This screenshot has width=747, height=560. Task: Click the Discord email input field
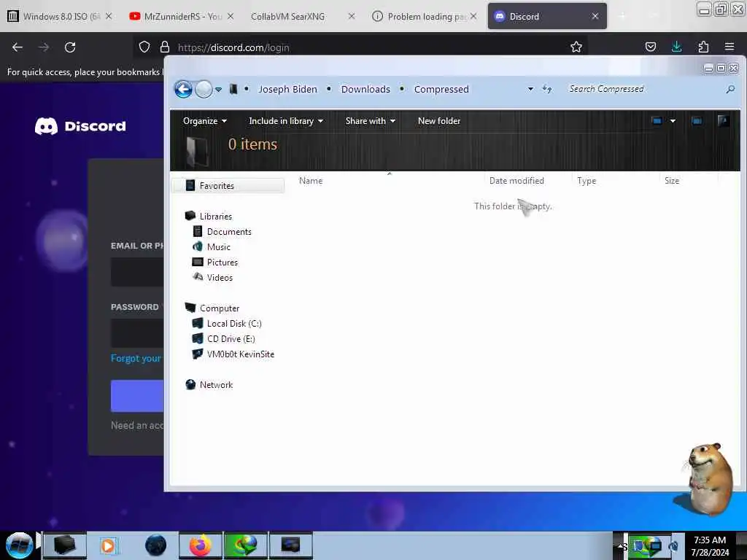[137, 272]
